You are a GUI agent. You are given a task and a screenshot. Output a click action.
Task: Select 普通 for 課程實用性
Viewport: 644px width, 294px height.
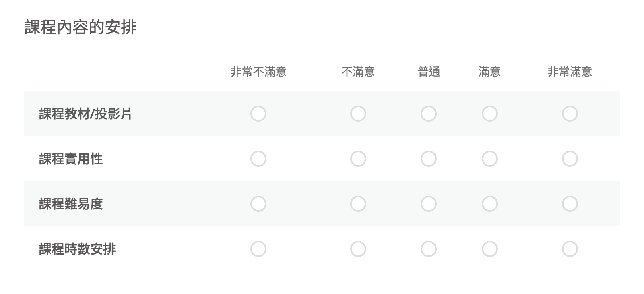(x=429, y=159)
